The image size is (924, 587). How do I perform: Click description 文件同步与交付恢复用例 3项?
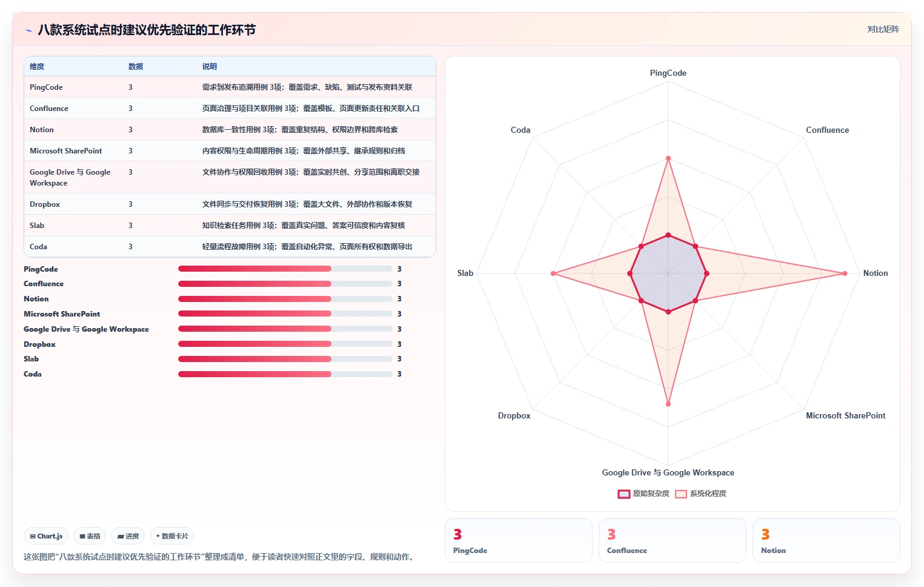[307, 204]
